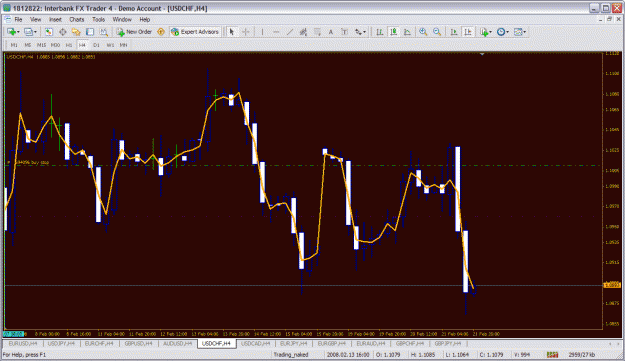
Task: Zoom in on the chart
Action: [423, 32]
